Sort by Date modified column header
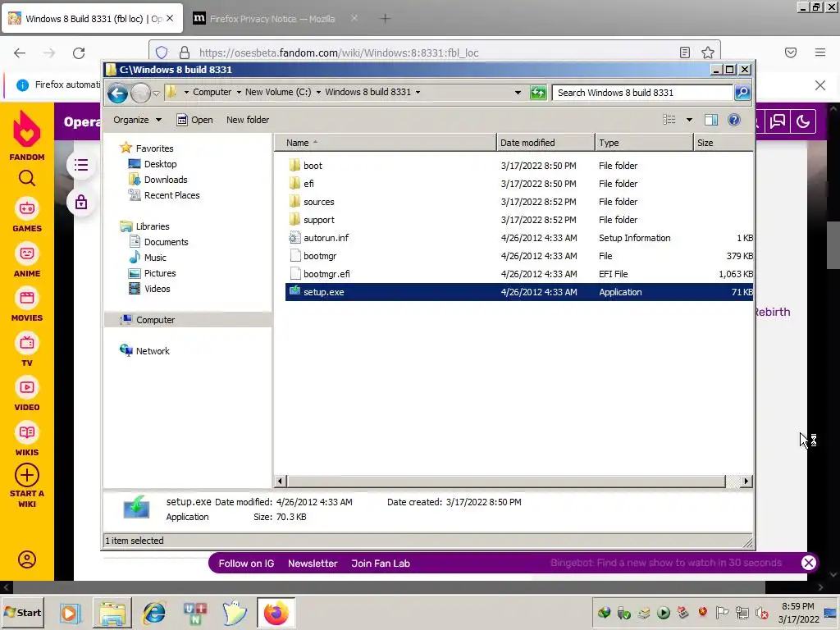The width and height of the screenshot is (840, 630). tap(546, 143)
